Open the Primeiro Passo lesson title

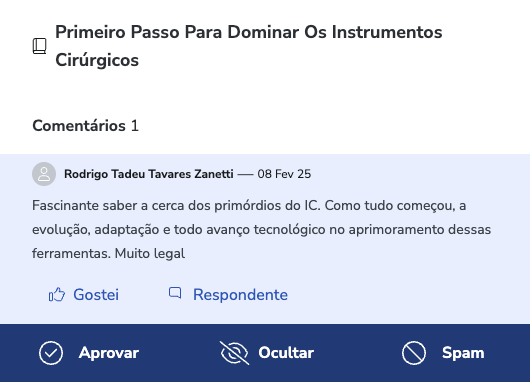click(249, 46)
